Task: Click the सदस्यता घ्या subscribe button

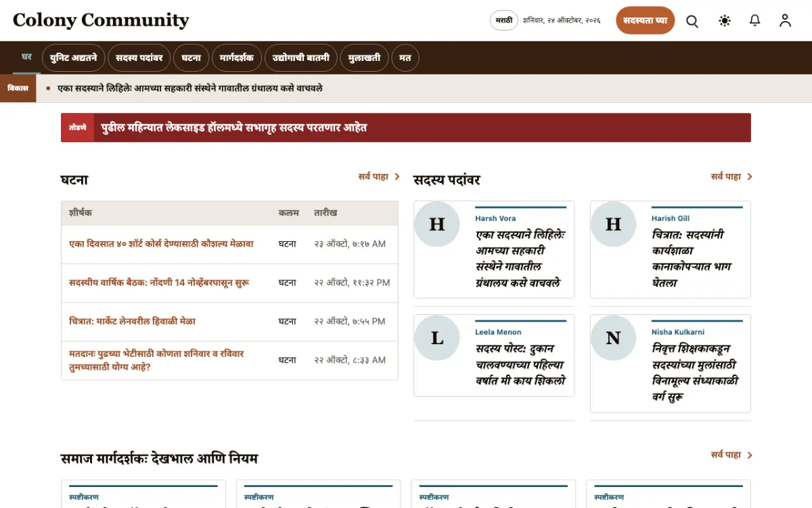Action: coord(646,21)
